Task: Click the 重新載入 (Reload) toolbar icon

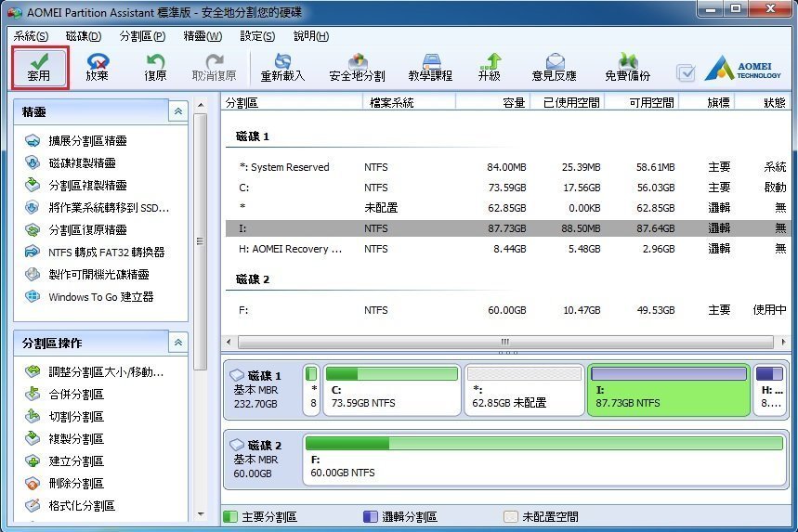Action: [282, 68]
